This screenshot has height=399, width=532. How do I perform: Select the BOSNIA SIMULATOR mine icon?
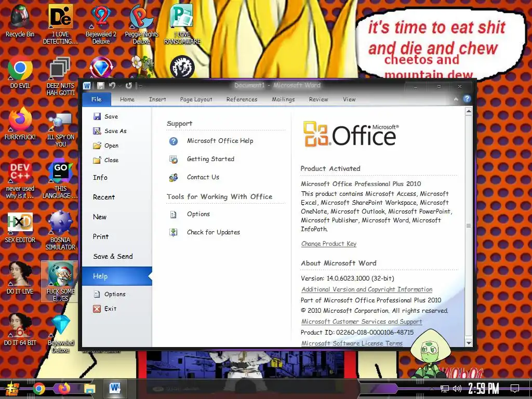coord(60,230)
